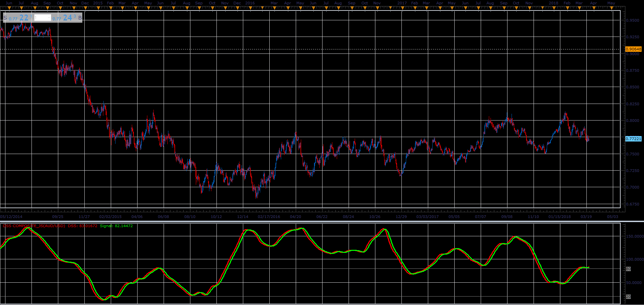
Task: Click the 02/02/2015 date on bottom axis
Action: (x=110, y=217)
